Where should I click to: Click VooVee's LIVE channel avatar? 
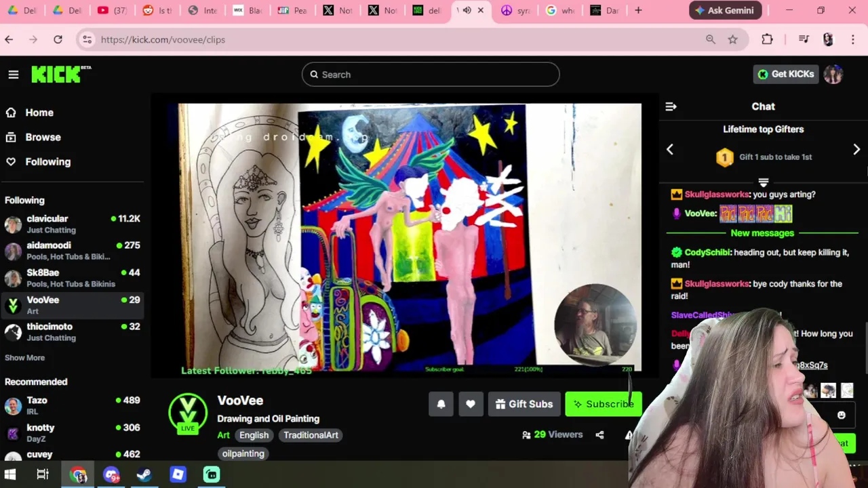pyautogui.click(x=188, y=413)
